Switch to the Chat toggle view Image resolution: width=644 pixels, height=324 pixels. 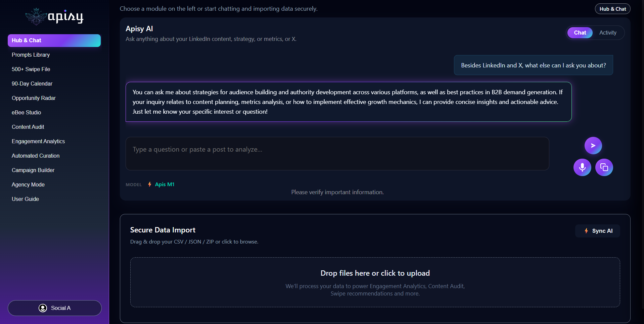[x=580, y=33]
